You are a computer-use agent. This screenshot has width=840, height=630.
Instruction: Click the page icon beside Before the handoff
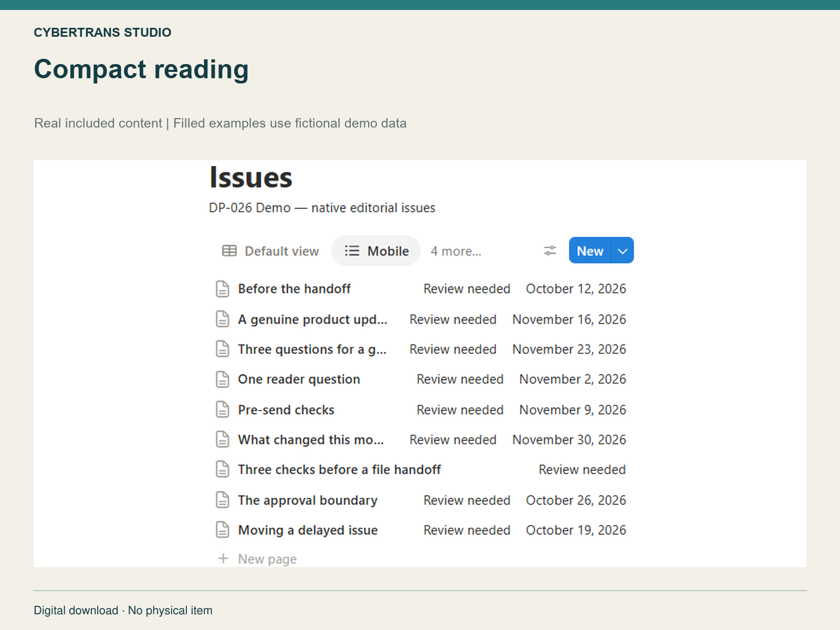[223, 289]
